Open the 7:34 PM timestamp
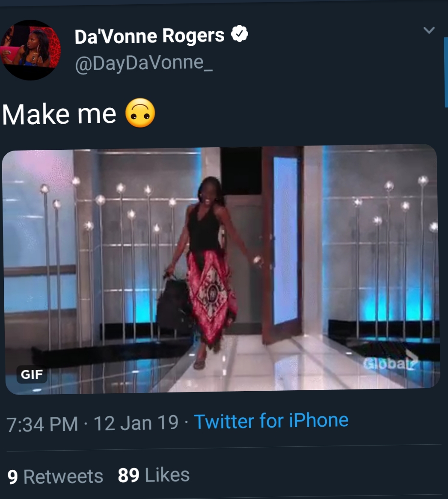The width and height of the screenshot is (448, 499). (42, 424)
